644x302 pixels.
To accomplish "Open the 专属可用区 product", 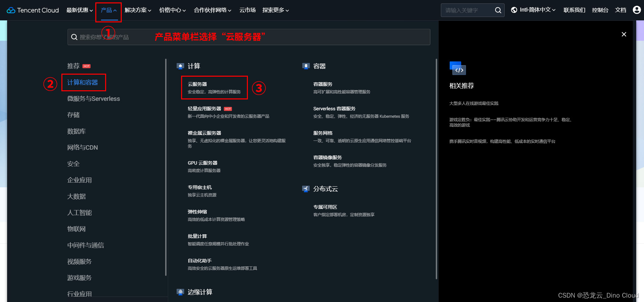I will tap(325, 207).
